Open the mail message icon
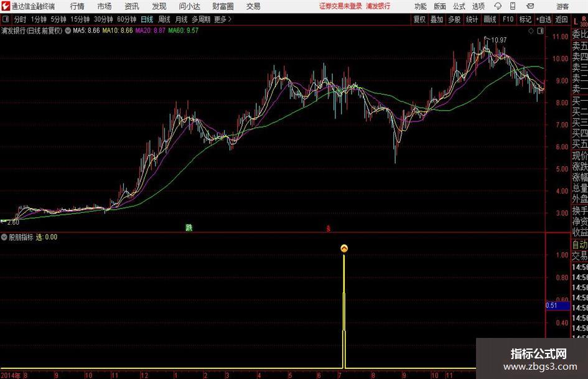This screenshot has height=379, width=588. pos(530,6)
